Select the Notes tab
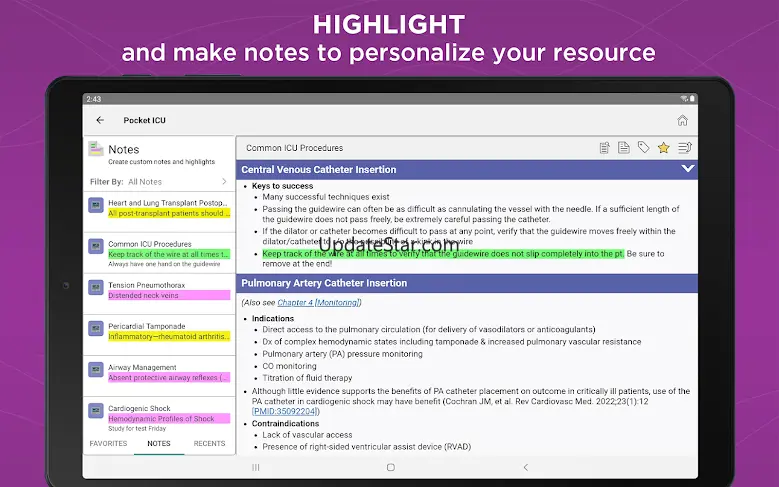Viewport: 779px width, 487px height. pyautogui.click(x=159, y=443)
